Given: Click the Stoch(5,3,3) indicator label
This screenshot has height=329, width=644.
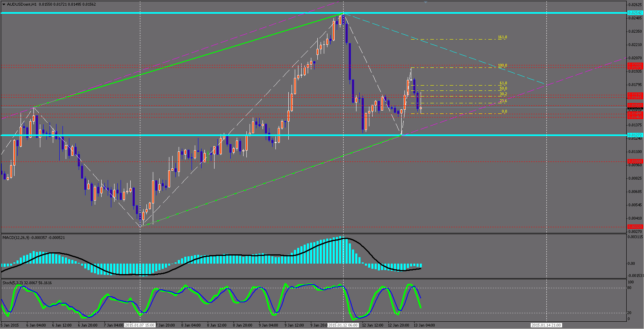Looking at the screenshot, I should click(13, 283).
